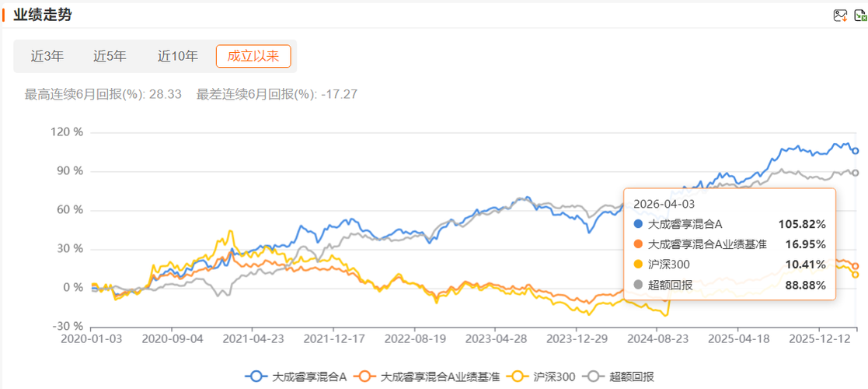The image size is (868, 389).
Task: Hide the 沪深300 series via legend
Action: 554,377
